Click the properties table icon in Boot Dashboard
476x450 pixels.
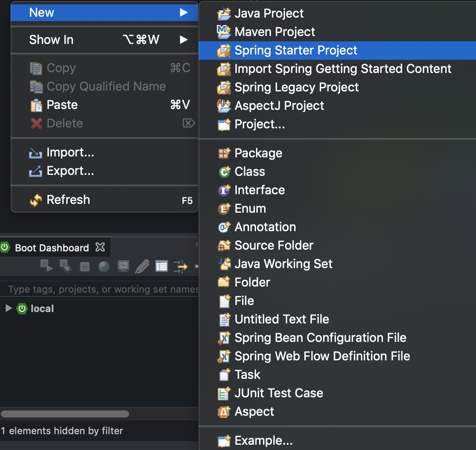tap(162, 266)
